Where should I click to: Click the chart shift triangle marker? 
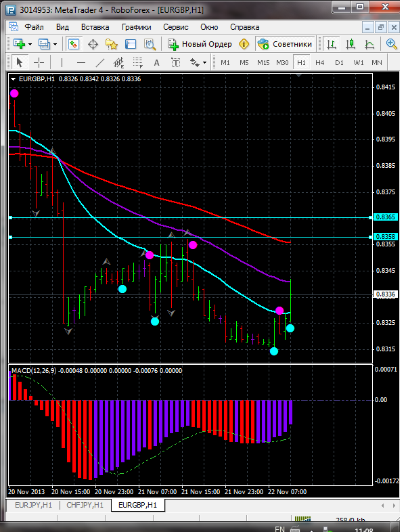pyautogui.click(x=299, y=75)
